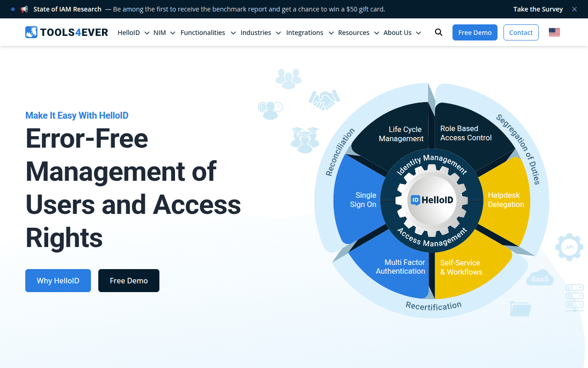Image resolution: width=588 pixels, height=368 pixels.
Task: Click the SaaS cloud icon
Action: coord(540,278)
